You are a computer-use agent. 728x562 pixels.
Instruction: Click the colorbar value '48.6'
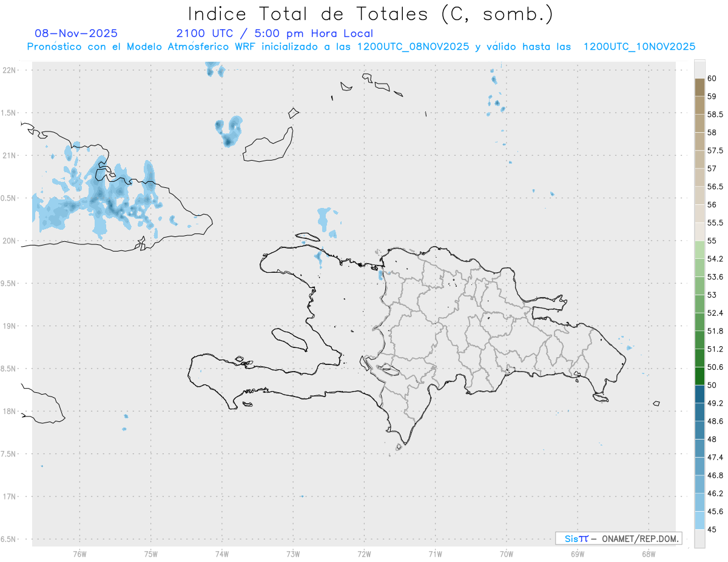tap(715, 421)
